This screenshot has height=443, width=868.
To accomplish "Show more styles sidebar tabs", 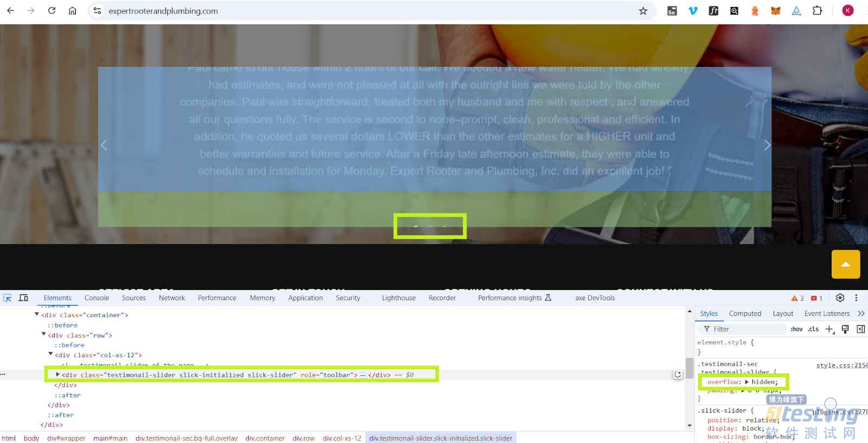I will tap(861, 314).
